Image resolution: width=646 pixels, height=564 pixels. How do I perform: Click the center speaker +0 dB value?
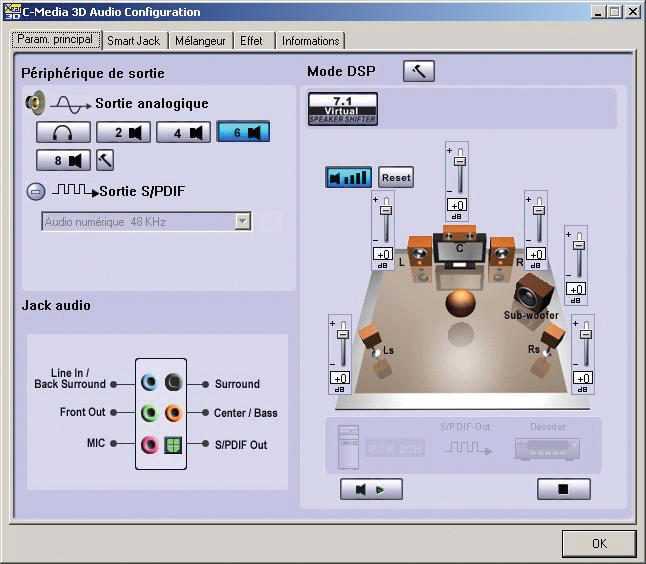(457, 206)
